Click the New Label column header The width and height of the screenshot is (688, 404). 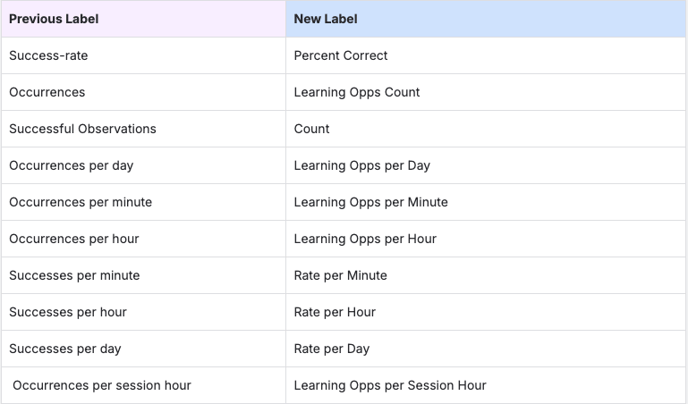[x=326, y=19]
